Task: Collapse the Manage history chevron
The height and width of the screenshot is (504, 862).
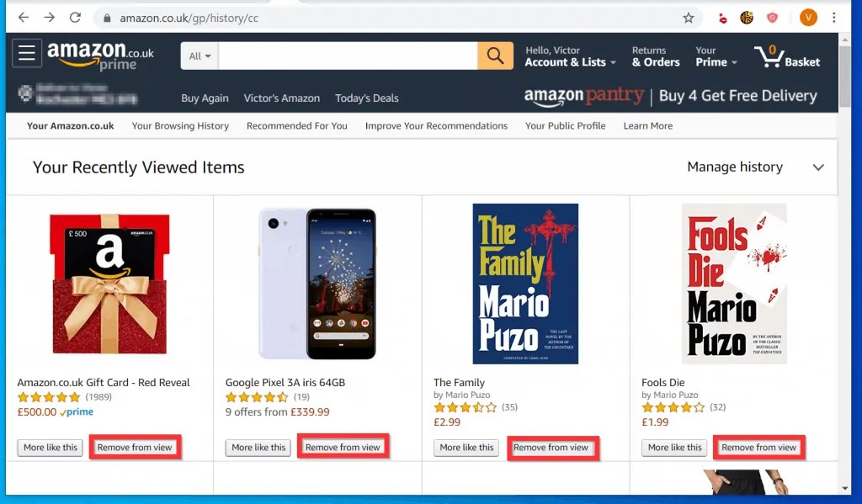Action: coord(818,167)
